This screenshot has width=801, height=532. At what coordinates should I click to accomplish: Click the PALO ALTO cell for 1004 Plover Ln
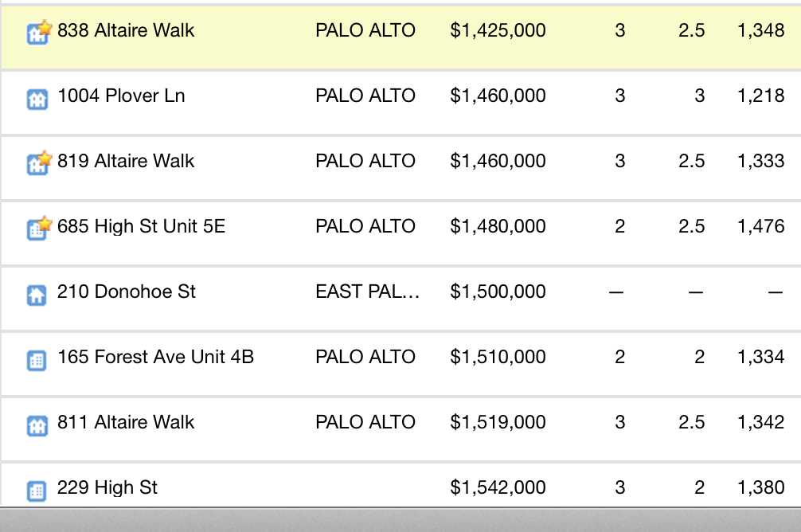click(x=365, y=96)
